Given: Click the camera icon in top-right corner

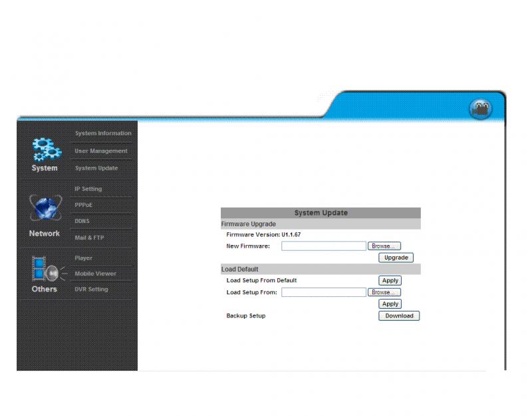Looking at the screenshot, I should (x=481, y=108).
